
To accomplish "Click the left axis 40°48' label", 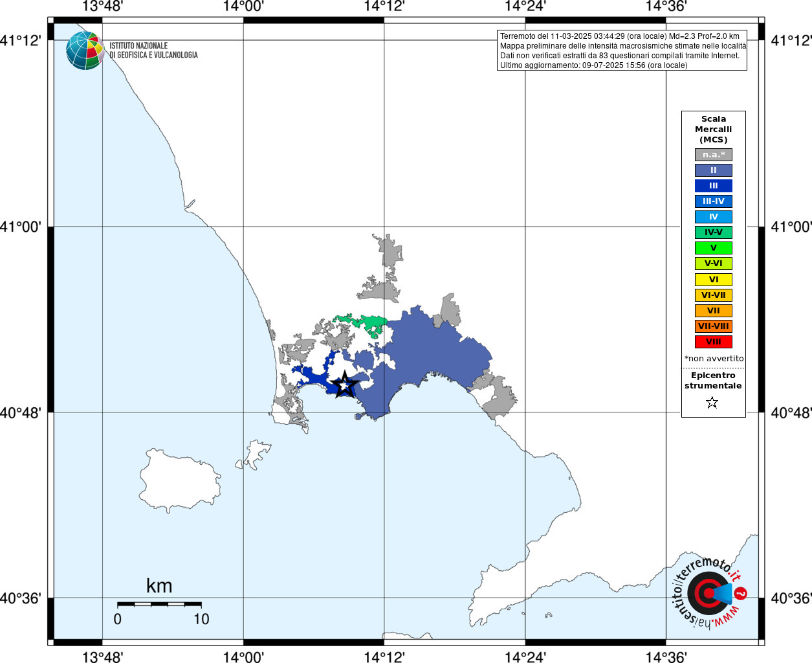I will click(21, 412).
